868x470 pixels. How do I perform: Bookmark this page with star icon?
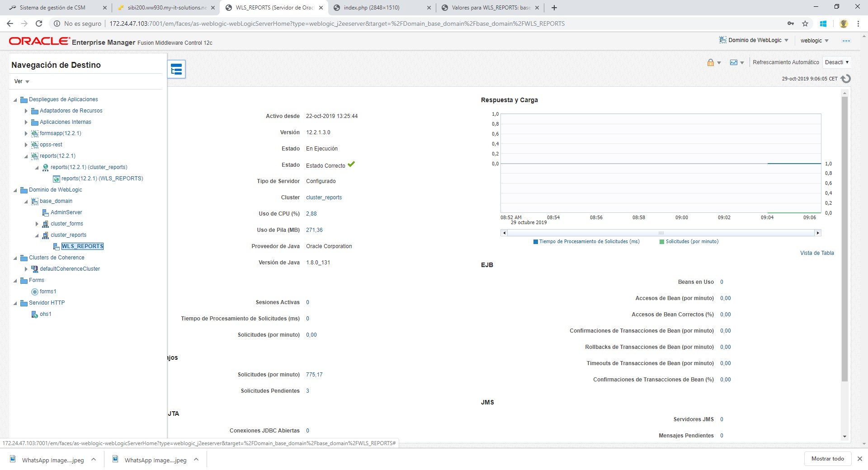pos(805,23)
